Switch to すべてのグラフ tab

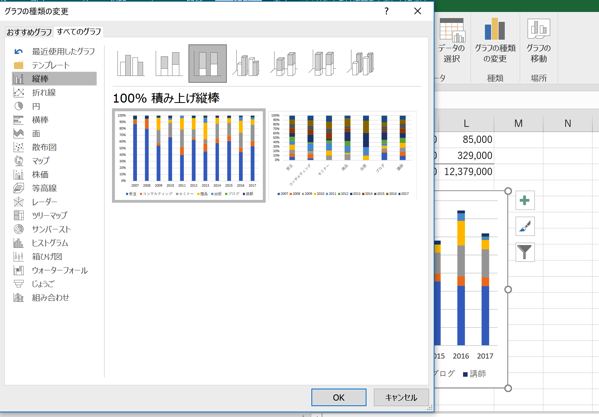[x=79, y=32]
